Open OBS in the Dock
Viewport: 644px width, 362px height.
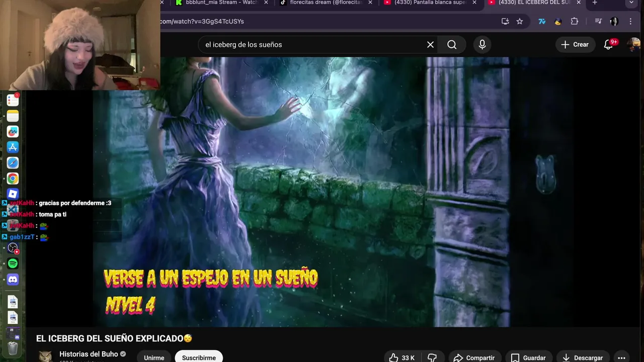tap(13, 248)
